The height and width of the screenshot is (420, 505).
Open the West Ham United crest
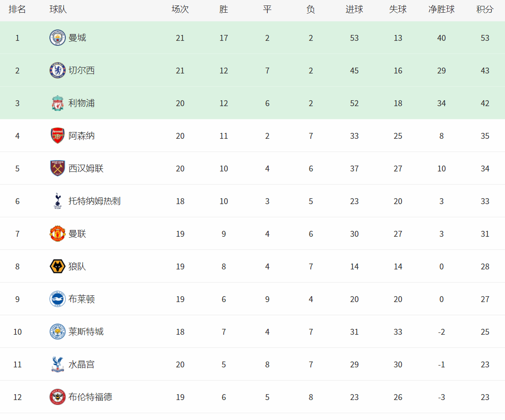click(58, 168)
